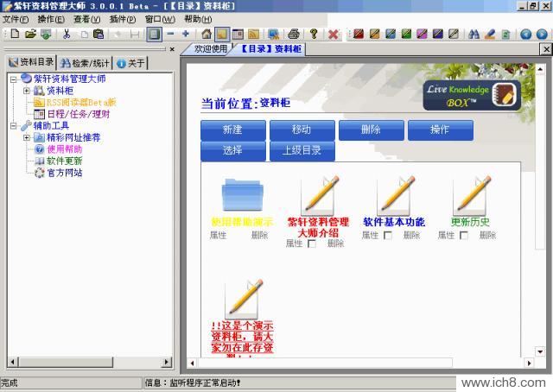This screenshot has height=392, width=553.
Task: Pick the orange color pen swatch
Action: click(374, 35)
